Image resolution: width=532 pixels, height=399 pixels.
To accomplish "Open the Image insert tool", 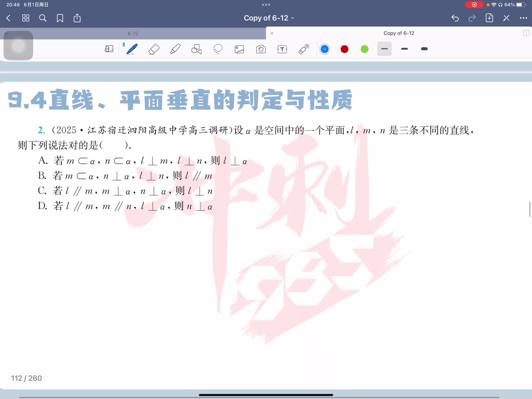I will click(x=239, y=49).
